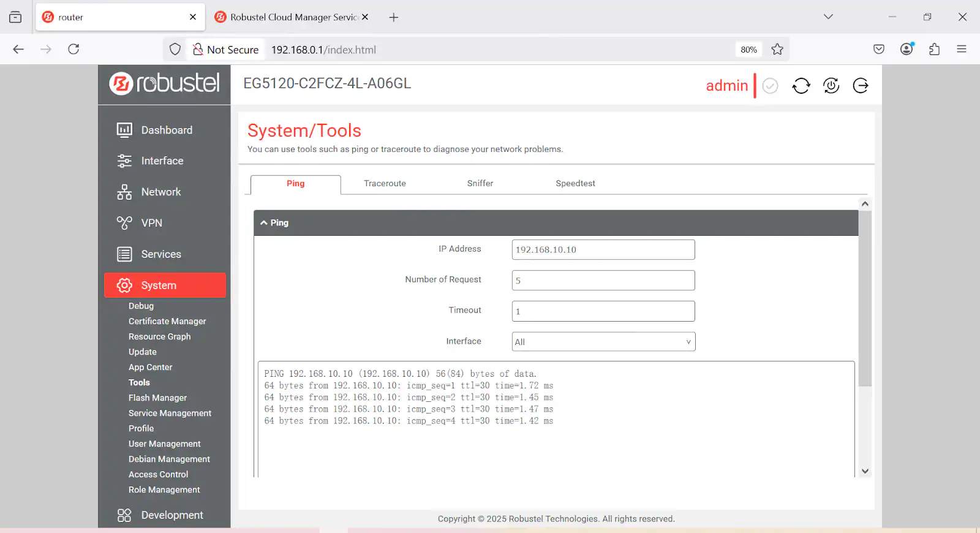This screenshot has width=980, height=533.
Task: Open Flash Manager in sidebar
Action: 157,398
